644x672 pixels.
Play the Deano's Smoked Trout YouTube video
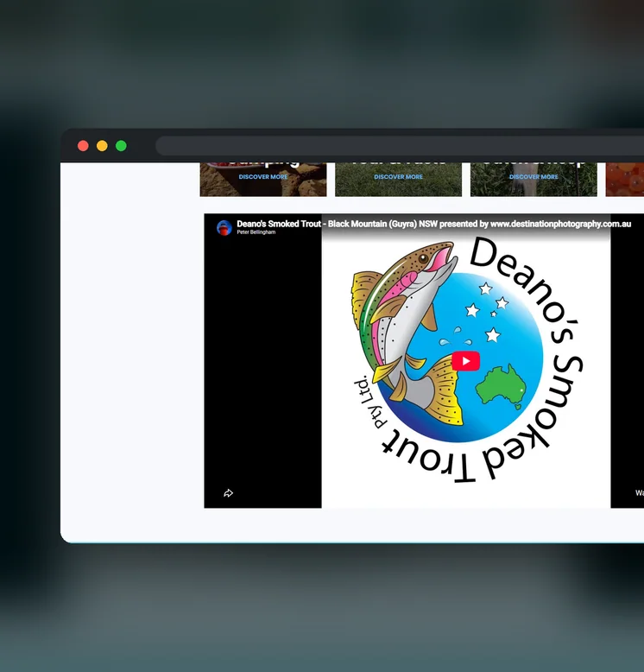[x=465, y=361]
